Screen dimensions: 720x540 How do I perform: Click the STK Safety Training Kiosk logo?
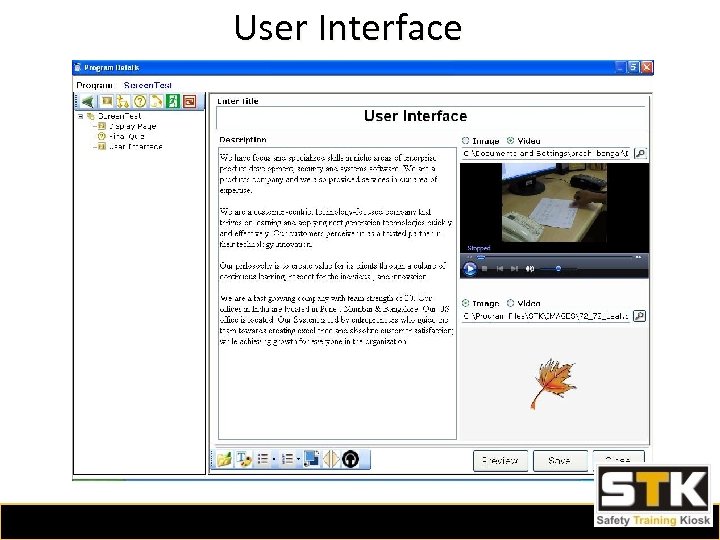(654, 496)
